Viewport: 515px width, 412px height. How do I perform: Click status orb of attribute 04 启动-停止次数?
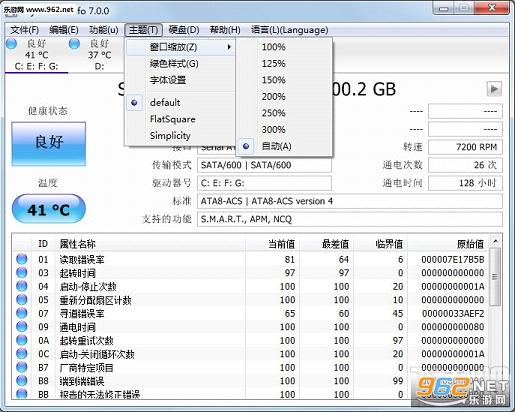point(22,286)
